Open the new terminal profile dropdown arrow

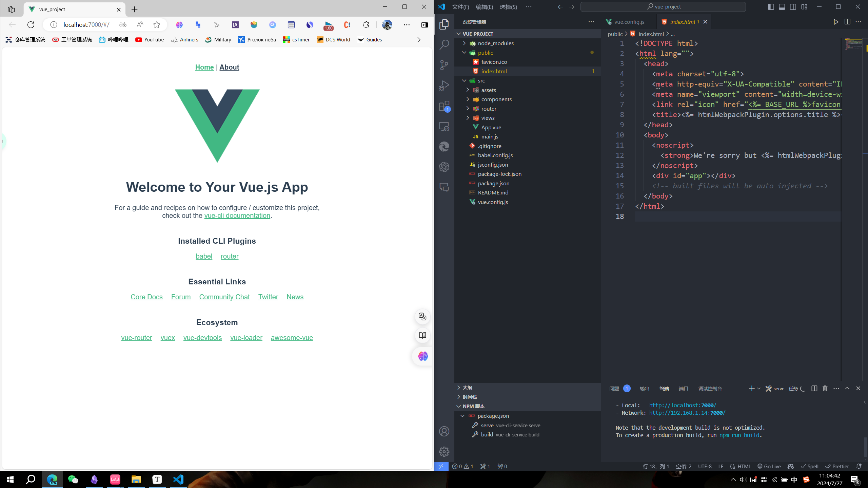[759, 389]
